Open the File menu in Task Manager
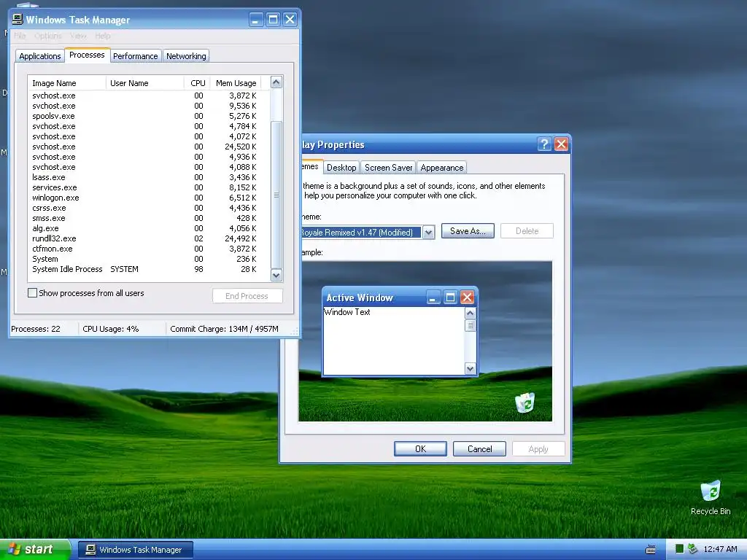This screenshot has width=747, height=560. 20,36
